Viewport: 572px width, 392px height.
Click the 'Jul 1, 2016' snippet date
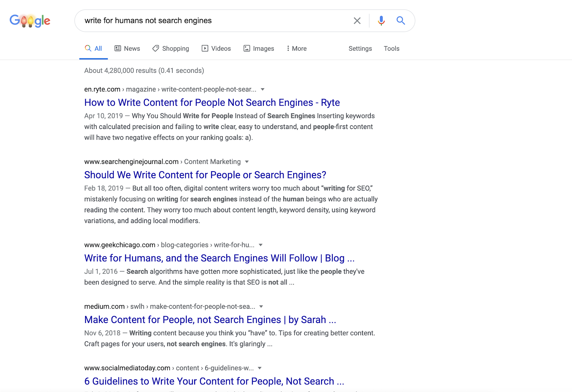(x=101, y=272)
